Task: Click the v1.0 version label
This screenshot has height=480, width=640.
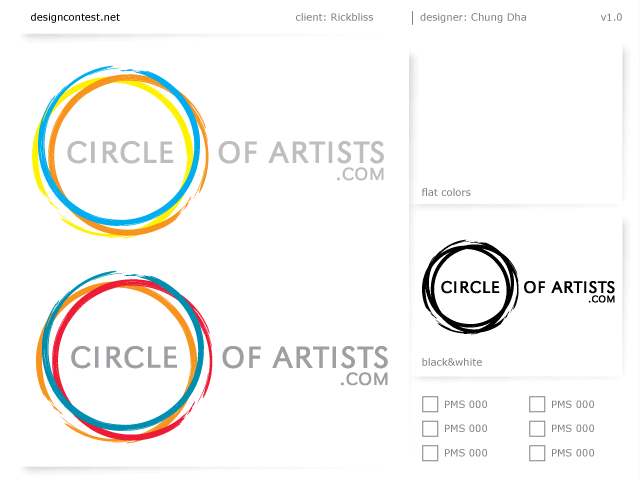Action: (x=611, y=17)
